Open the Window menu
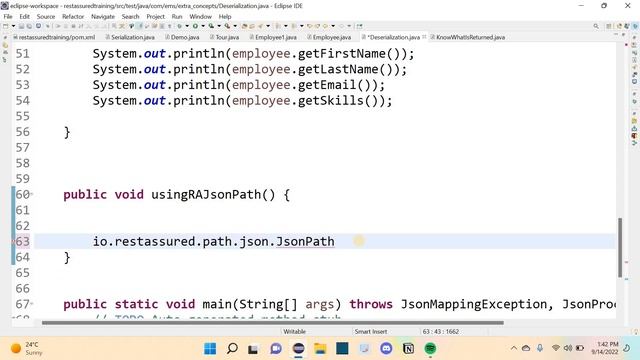Screen dimensions: 640x360 pos(200,17)
